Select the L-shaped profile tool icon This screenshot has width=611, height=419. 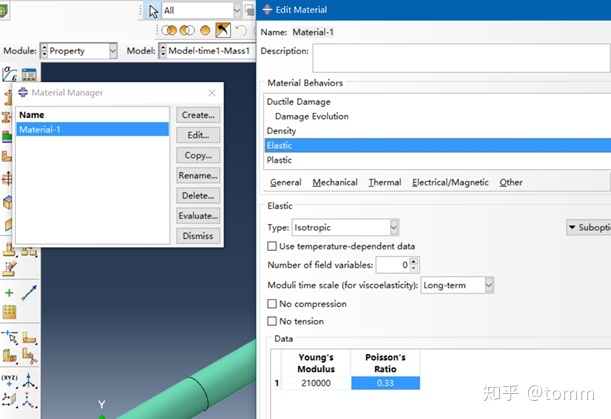click(x=7, y=156)
